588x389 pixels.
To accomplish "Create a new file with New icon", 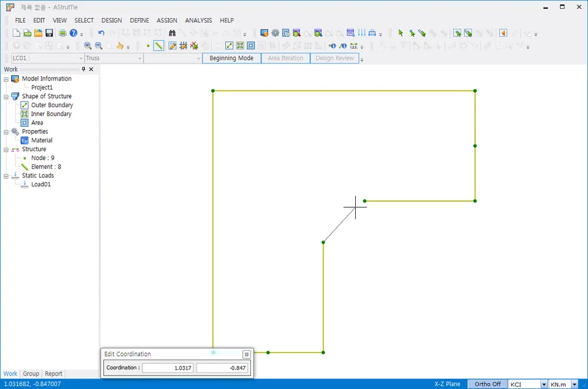I will tap(16, 33).
